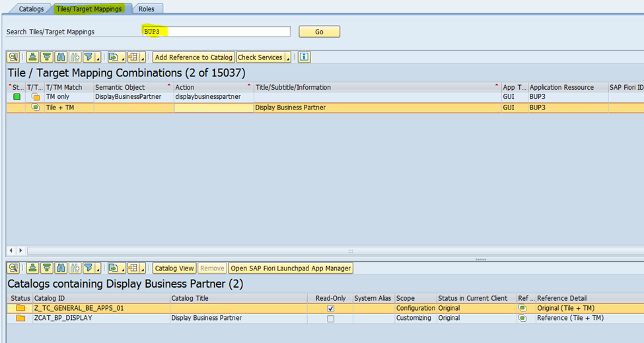The image size is (644, 343).
Task: Click Export icon in the upper toolbar
Action: (x=114, y=57)
